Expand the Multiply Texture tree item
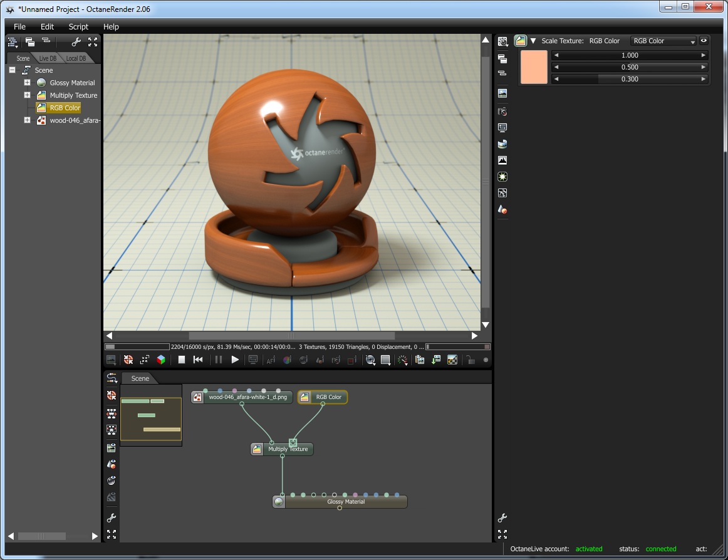Viewport: 728px width, 560px height. [x=28, y=95]
